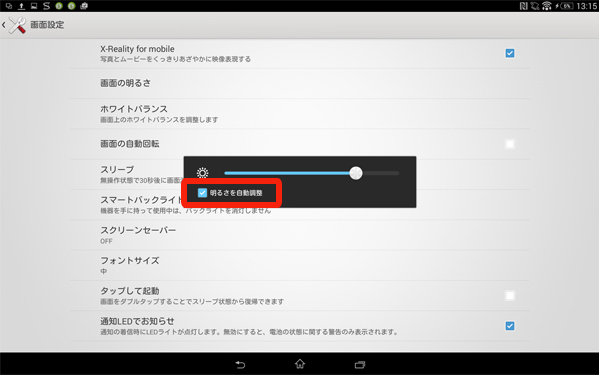Tap the recent apps navigation button
Image resolution: width=599 pixels, height=375 pixels.
click(360, 365)
